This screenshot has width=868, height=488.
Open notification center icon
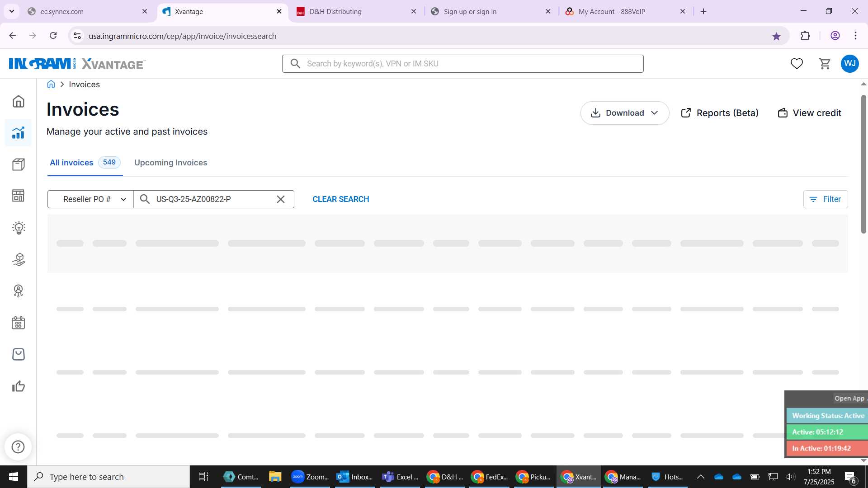[x=850, y=477]
